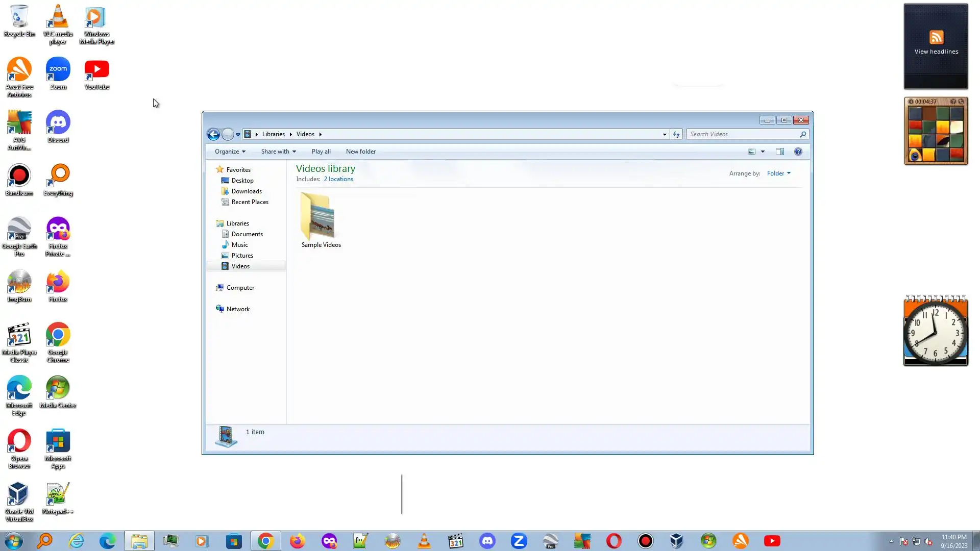
Task: Click Play all in the toolbar
Action: pos(321,152)
